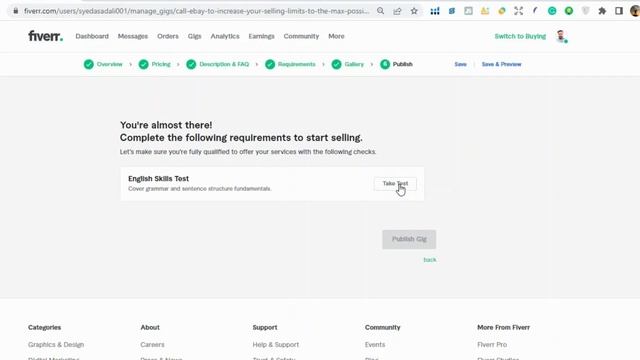Click the blue S extension icon
This screenshot has width=640, height=360.
[x=452, y=11]
